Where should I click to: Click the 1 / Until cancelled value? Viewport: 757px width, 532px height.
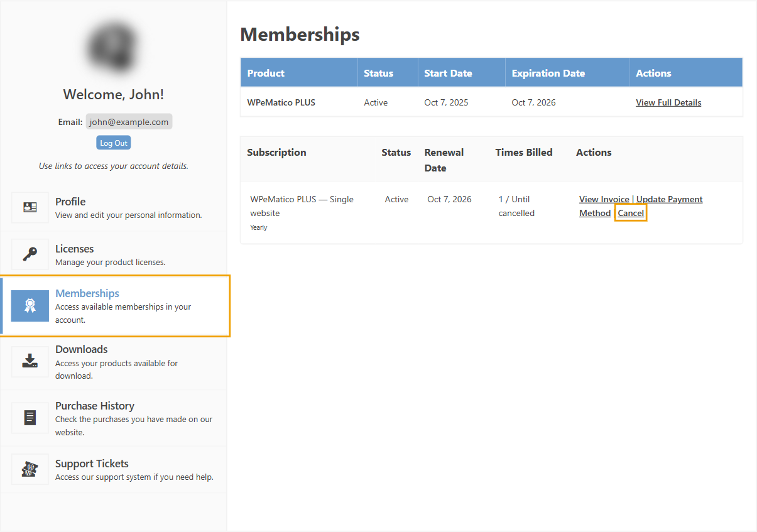pos(516,206)
